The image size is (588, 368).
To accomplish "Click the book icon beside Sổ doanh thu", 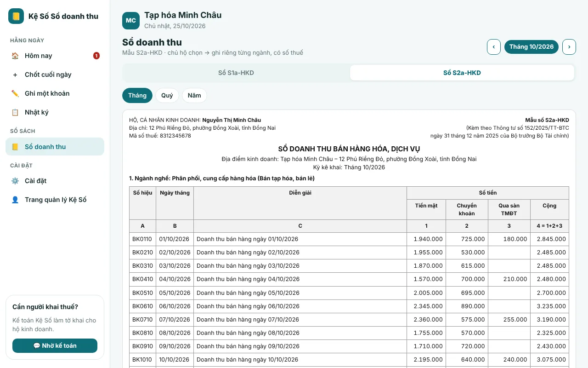I will (15, 147).
